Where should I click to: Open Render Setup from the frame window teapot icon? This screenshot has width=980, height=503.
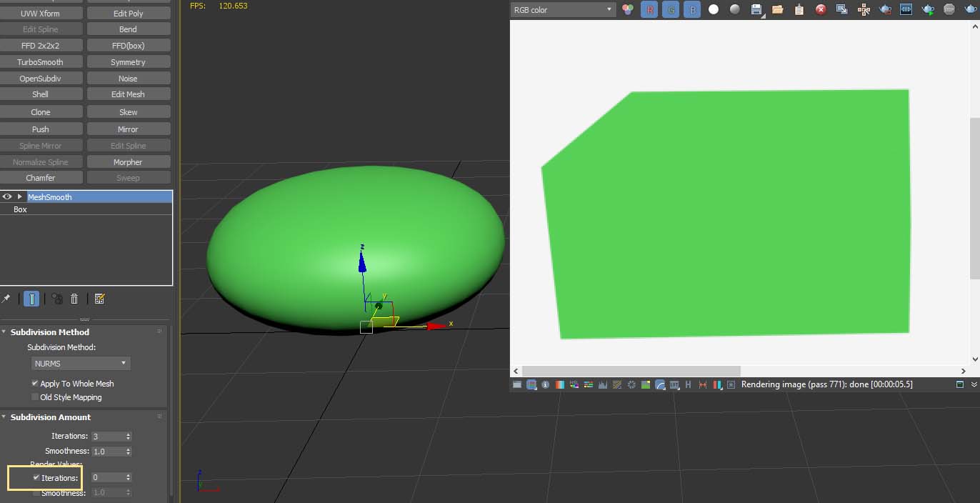[x=884, y=10]
